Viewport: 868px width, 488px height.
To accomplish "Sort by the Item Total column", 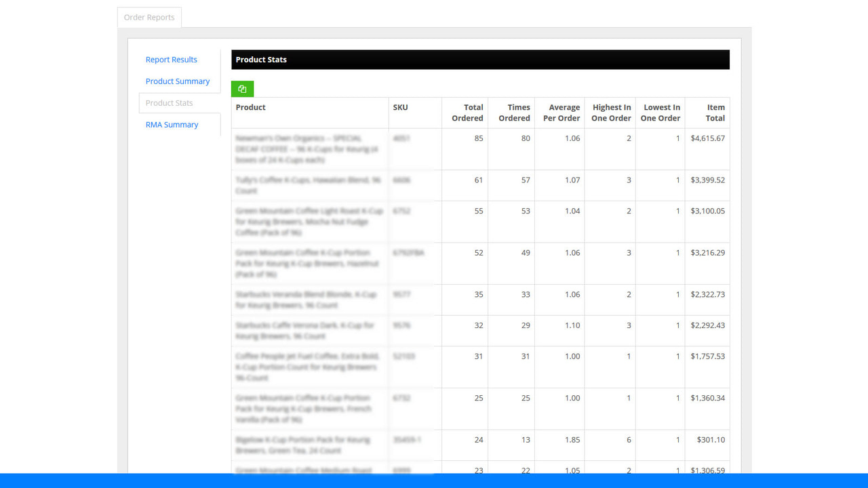I will pos(715,112).
